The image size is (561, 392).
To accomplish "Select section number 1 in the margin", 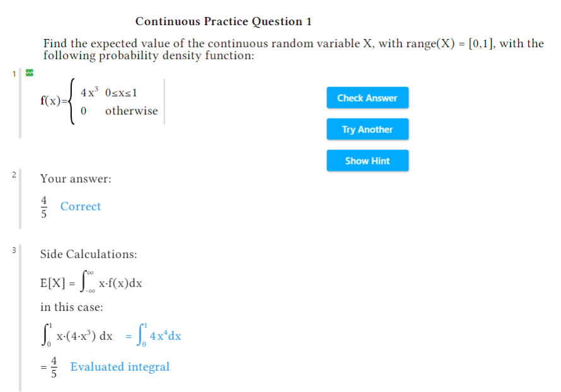I will coord(13,74).
